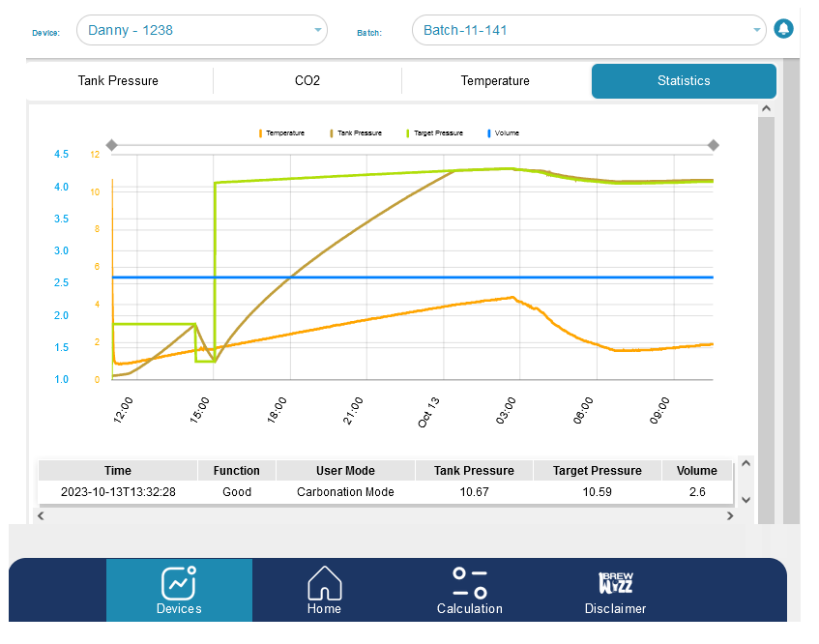Open the Brew Wizz Disclaimer icon
The height and width of the screenshot is (644, 819).
click(615, 583)
